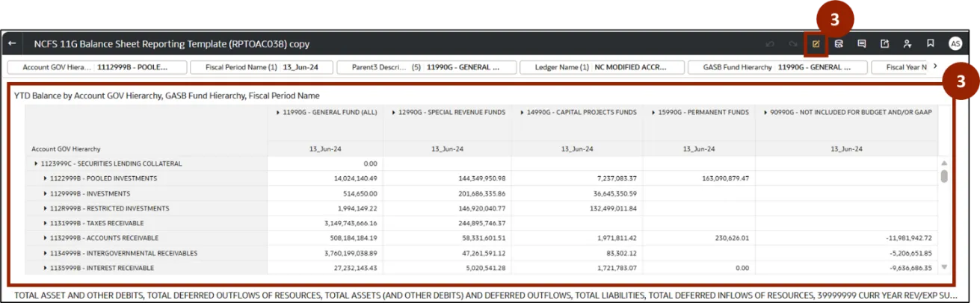Open the AS user avatar menu
Viewport: 980px width, 303px height.
pos(955,44)
